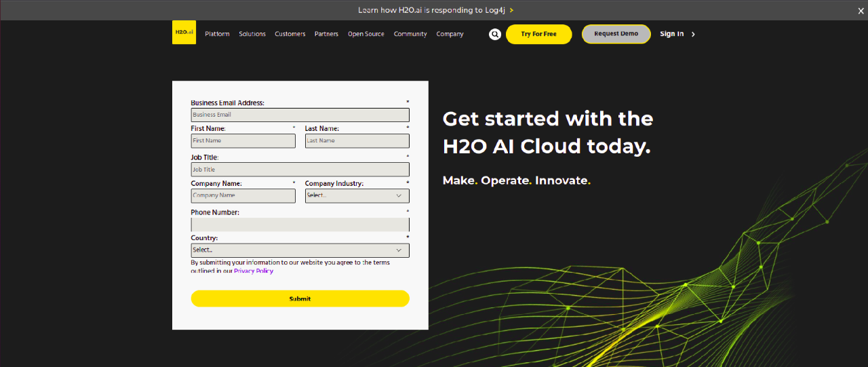Open the Solutions menu
The height and width of the screenshot is (367, 868).
(252, 34)
